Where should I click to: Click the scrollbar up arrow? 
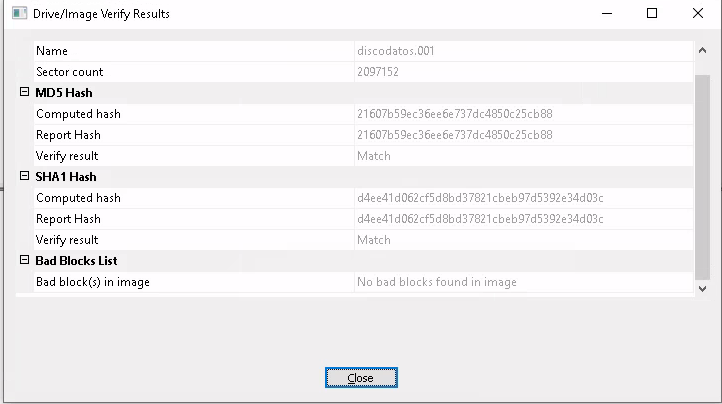click(702, 50)
